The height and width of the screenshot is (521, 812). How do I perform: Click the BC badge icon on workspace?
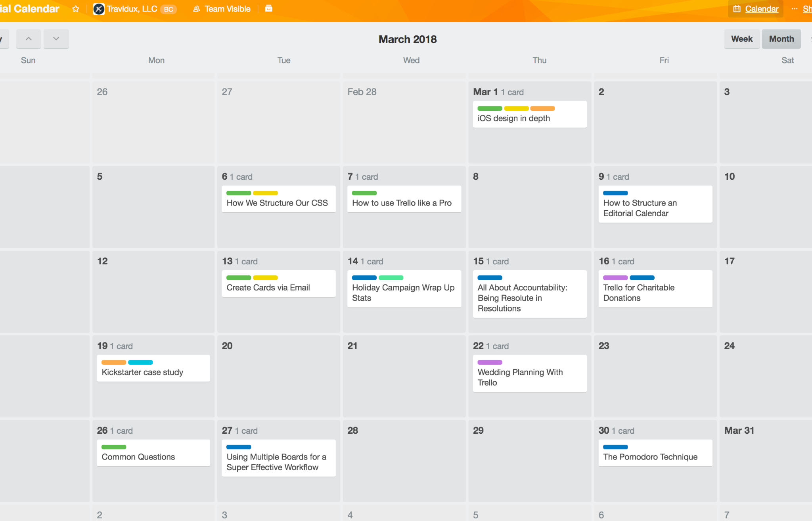(169, 8)
